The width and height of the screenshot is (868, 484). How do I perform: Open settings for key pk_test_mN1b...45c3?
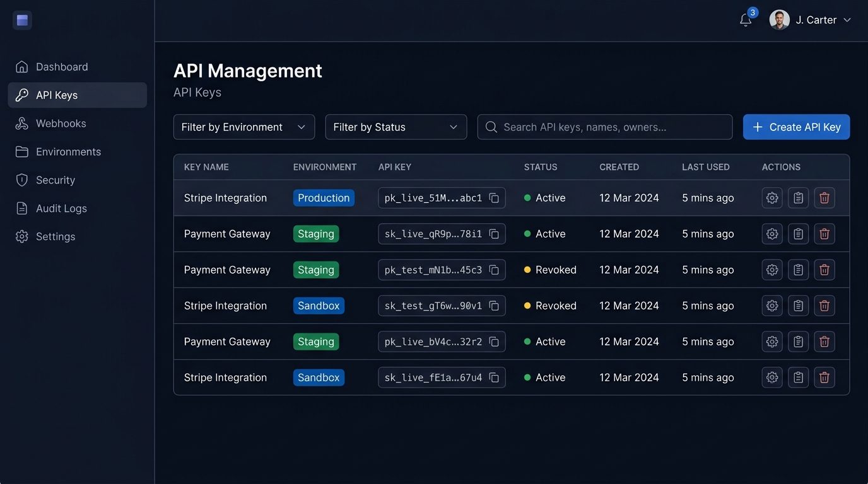(x=772, y=270)
